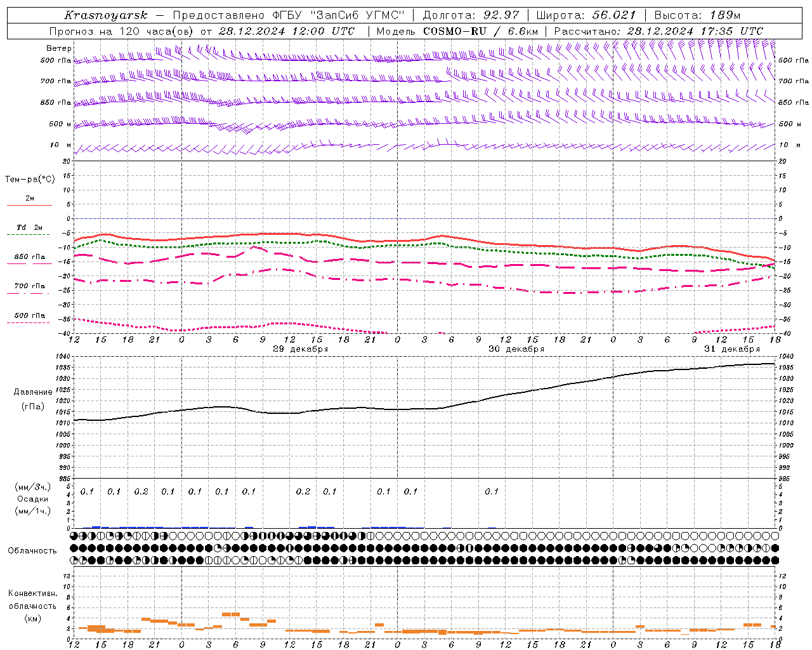This screenshot has height=650, width=812.
Task: Click the 'Осадки' precipitation label
Action: [33, 499]
